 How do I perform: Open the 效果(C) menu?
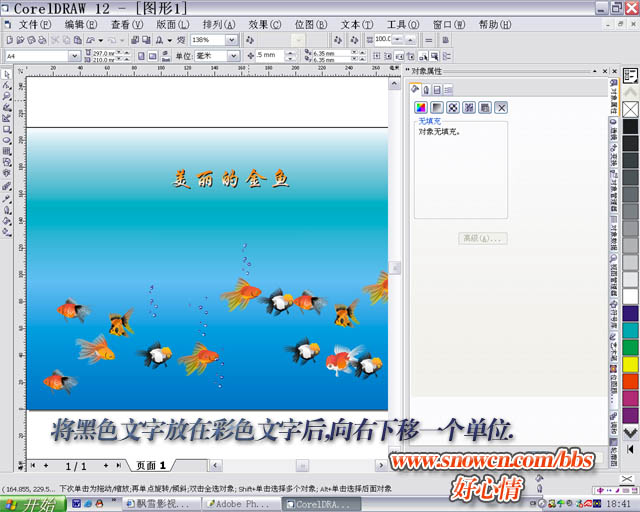coord(265,24)
